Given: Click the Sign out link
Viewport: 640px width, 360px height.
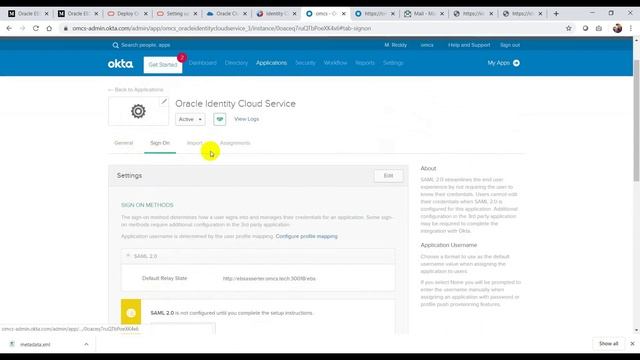Looking at the screenshot, I should [510, 45].
